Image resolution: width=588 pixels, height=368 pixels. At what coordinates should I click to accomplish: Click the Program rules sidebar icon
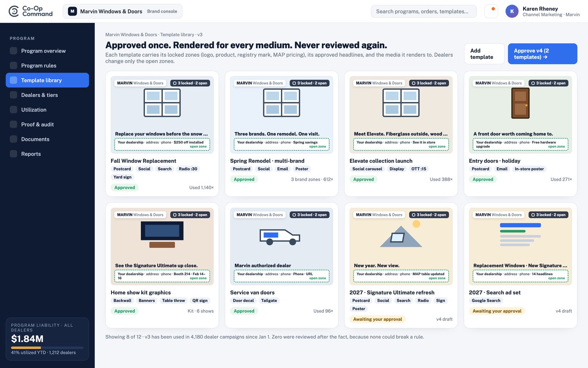pos(13,65)
